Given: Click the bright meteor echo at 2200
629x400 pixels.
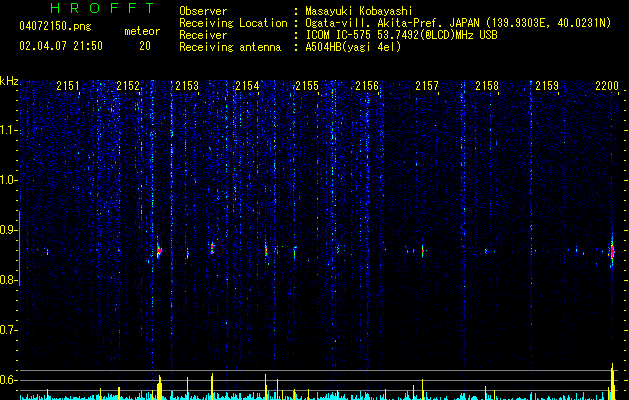Looking at the screenshot, I should (x=612, y=252).
